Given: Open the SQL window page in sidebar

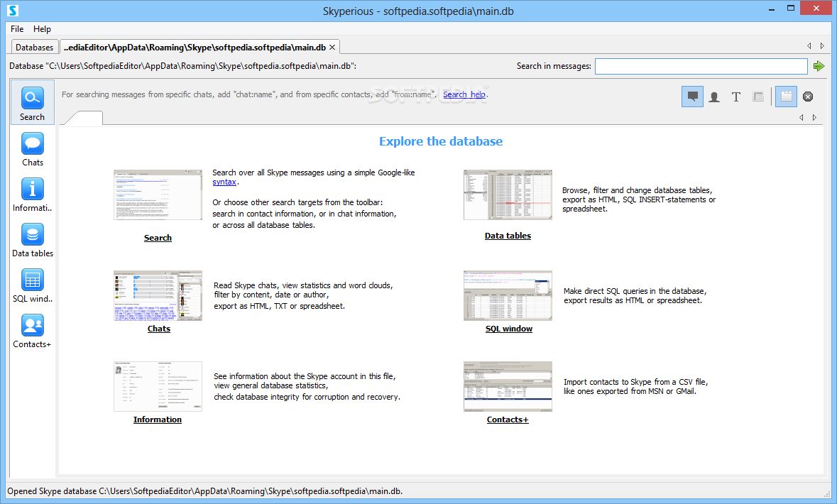Looking at the screenshot, I should [33, 285].
